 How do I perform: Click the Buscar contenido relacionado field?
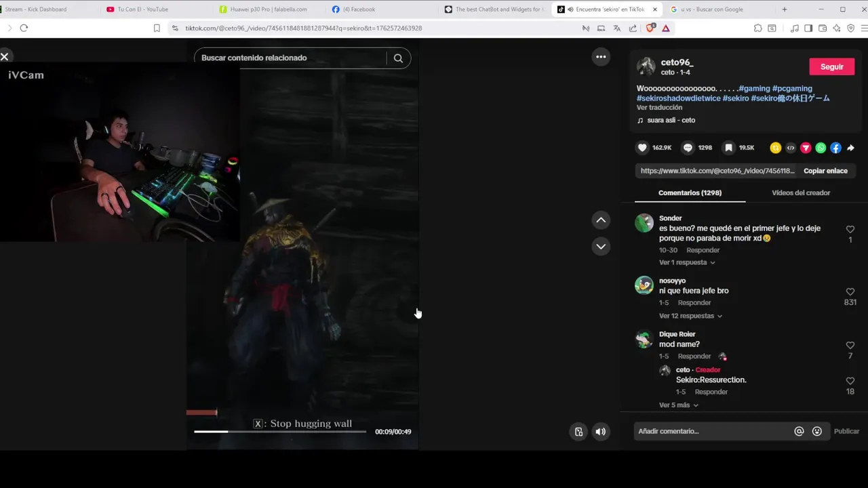click(x=290, y=58)
